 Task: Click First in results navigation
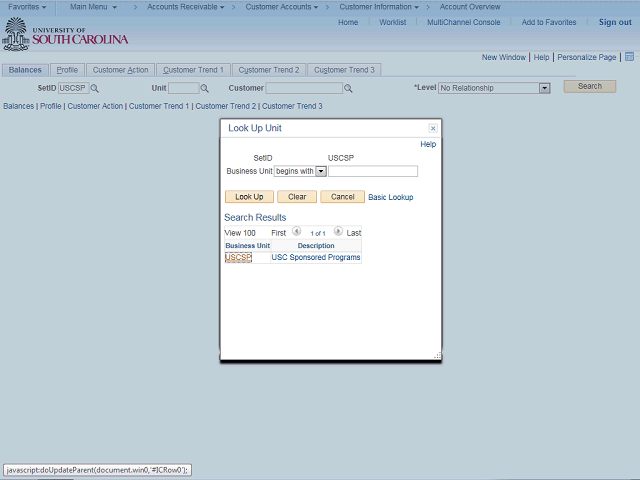[278, 233]
